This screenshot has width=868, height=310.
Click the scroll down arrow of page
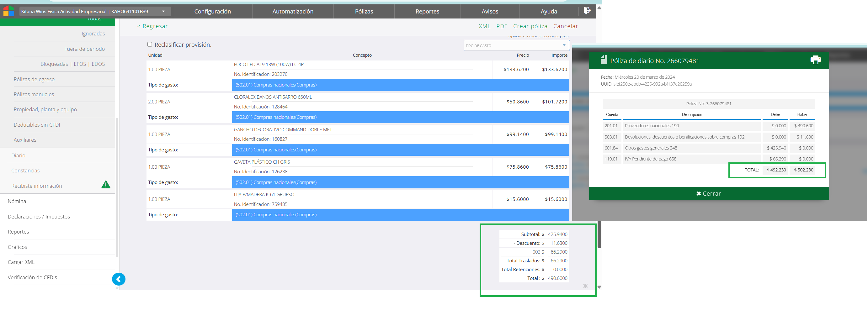point(599,287)
